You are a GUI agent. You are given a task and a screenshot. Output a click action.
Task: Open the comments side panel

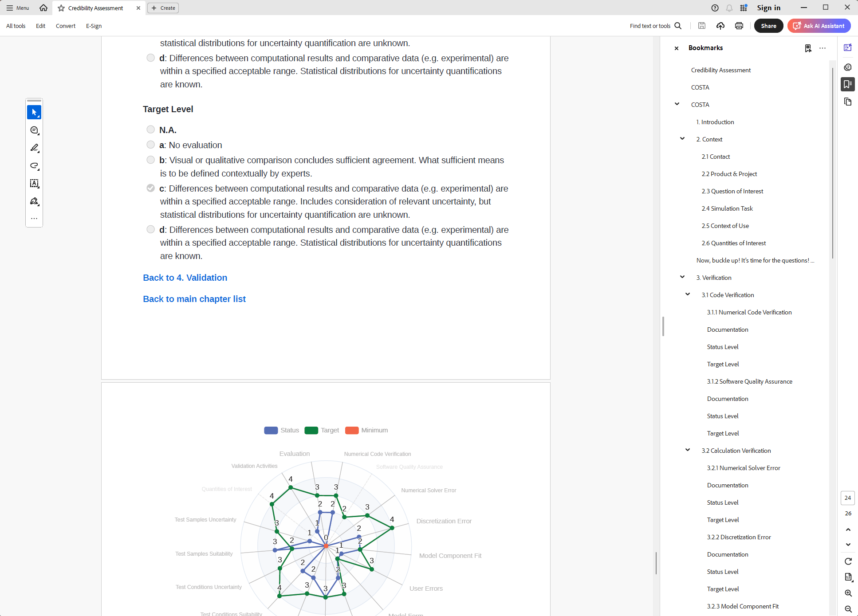[x=848, y=67]
